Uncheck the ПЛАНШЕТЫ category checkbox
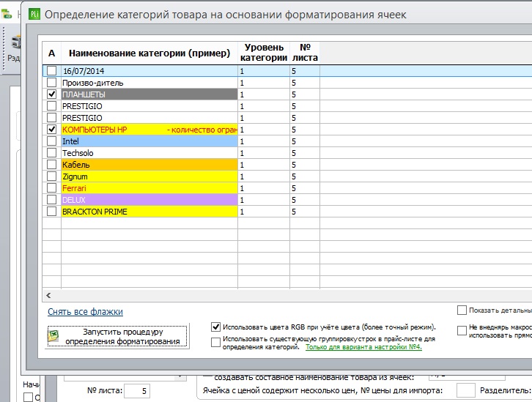 pyautogui.click(x=51, y=94)
